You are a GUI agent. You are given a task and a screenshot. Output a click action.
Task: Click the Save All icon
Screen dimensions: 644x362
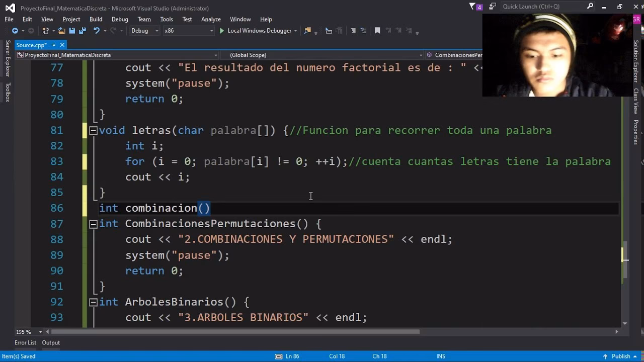pyautogui.click(x=84, y=31)
